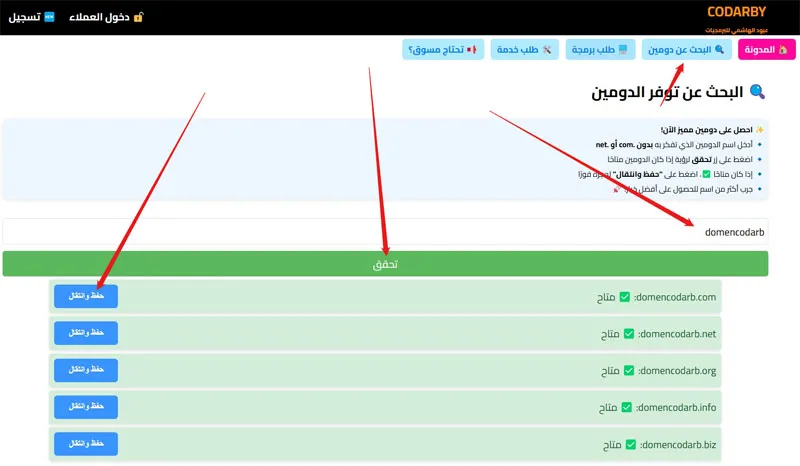Click the green checkmark beside domencodarb.org
Screen dimensions: 800x466
[629, 371]
